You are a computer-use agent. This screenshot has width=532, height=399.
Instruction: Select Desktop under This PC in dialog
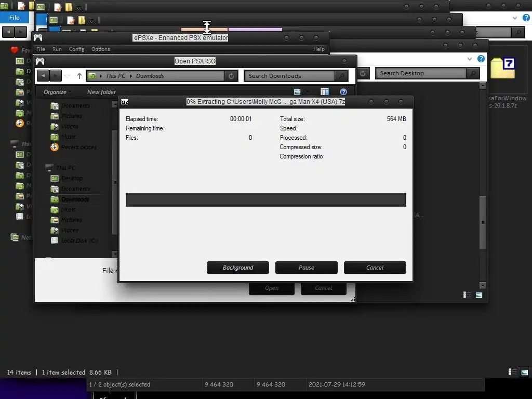72,178
